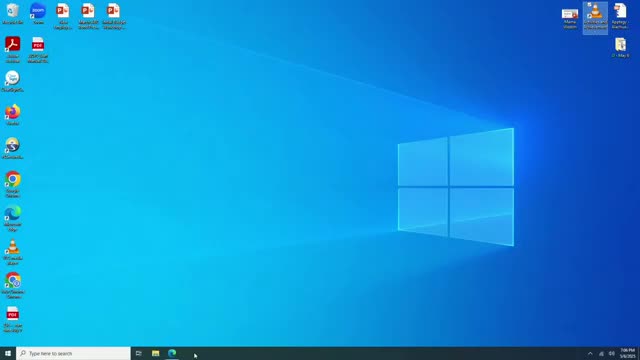
Task: Open PDF file next to Adobe Acrobat
Action: [38, 49]
